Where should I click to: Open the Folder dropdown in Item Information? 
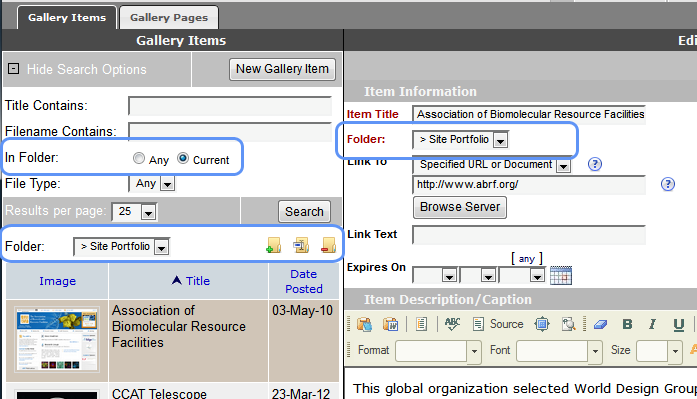click(461, 140)
